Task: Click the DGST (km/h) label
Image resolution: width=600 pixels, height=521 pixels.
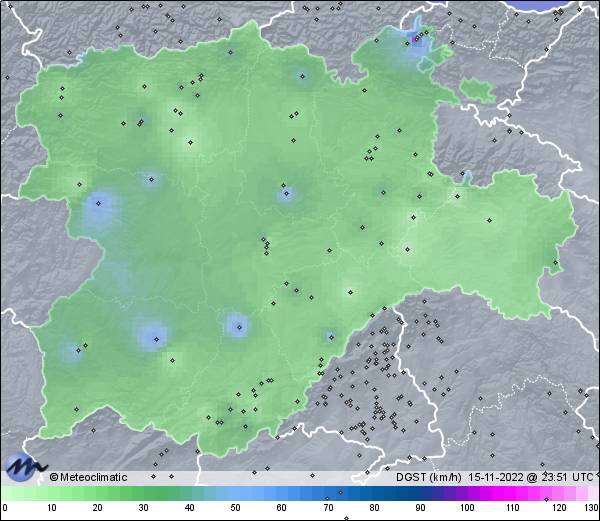Action: [429, 477]
